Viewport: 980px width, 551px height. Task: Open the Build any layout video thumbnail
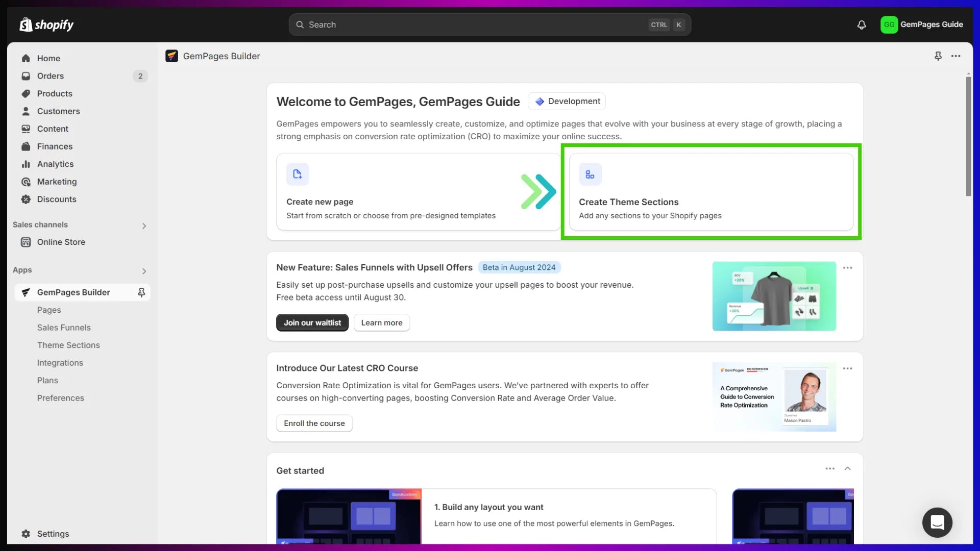click(349, 516)
